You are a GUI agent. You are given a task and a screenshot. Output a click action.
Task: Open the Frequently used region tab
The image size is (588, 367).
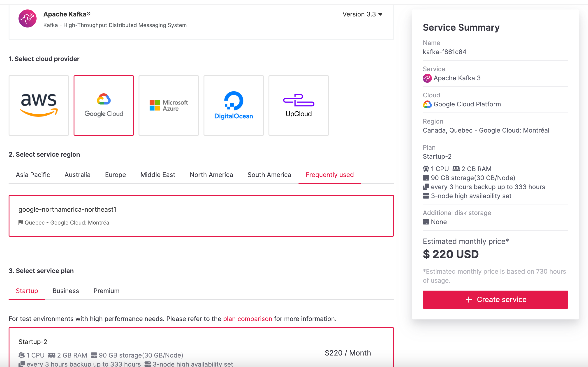[329, 175]
